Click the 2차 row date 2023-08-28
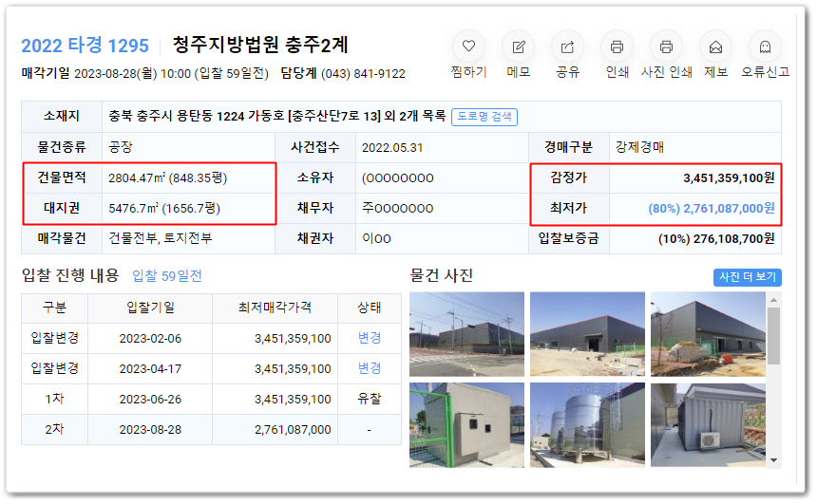 click(x=150, y=430)
